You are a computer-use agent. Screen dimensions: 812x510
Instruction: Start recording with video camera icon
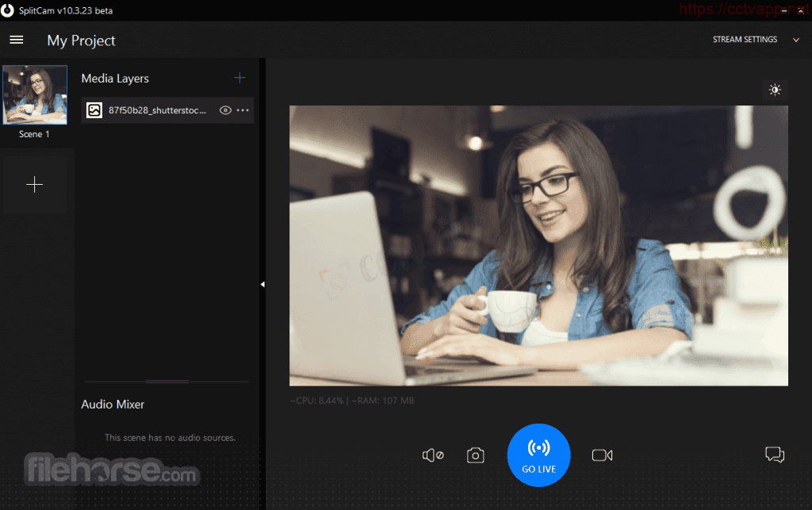pyautogui.click(x=603, y=455)
